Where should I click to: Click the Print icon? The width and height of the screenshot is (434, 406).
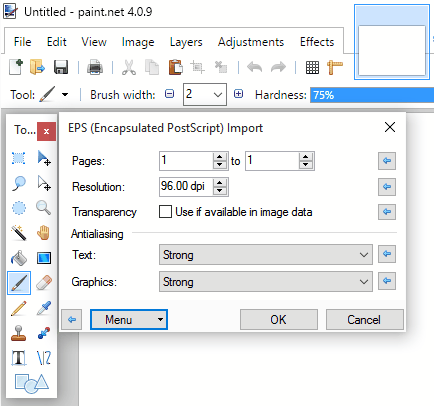click(95, 67)
